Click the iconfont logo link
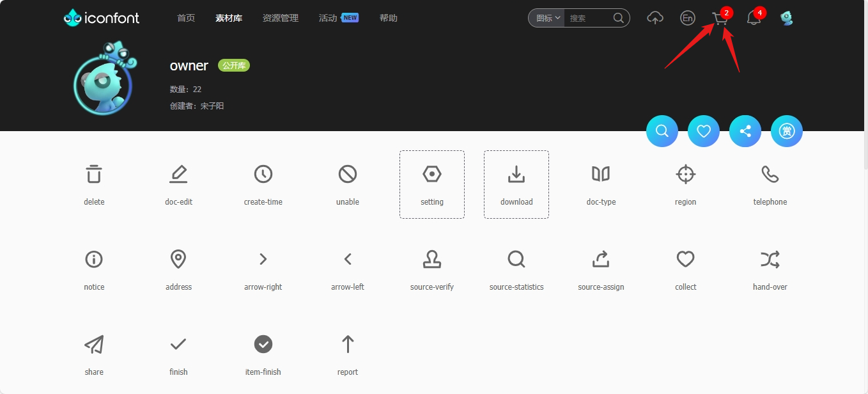868x394 pixels. click(102, 18)
